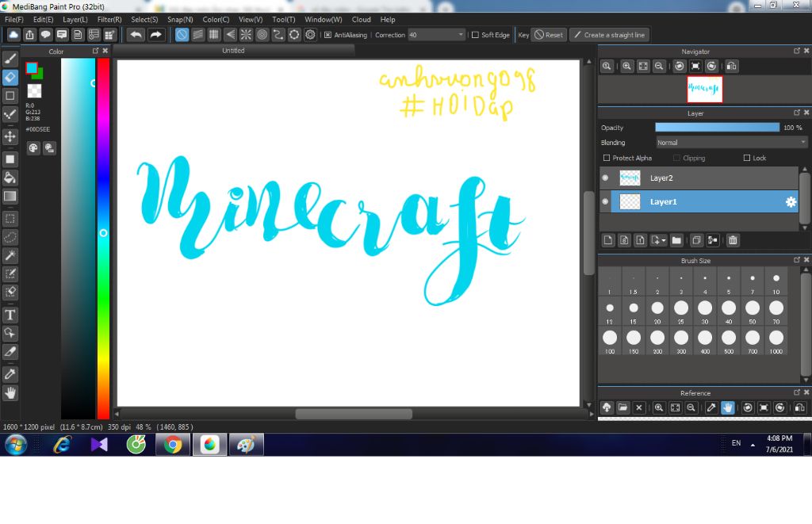Viewport: 812px width, 524px height.
Task: Click Create a straight line button
Action: [610, 35]
